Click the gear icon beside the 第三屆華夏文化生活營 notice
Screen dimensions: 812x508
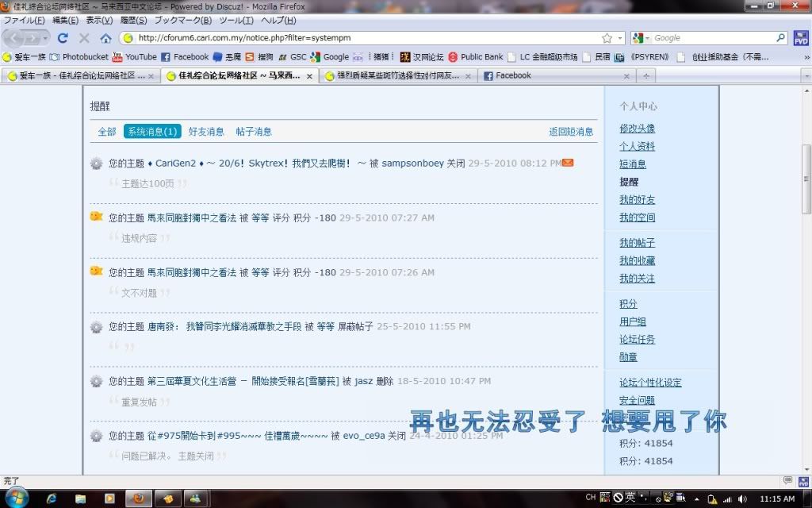coord(96,382)
